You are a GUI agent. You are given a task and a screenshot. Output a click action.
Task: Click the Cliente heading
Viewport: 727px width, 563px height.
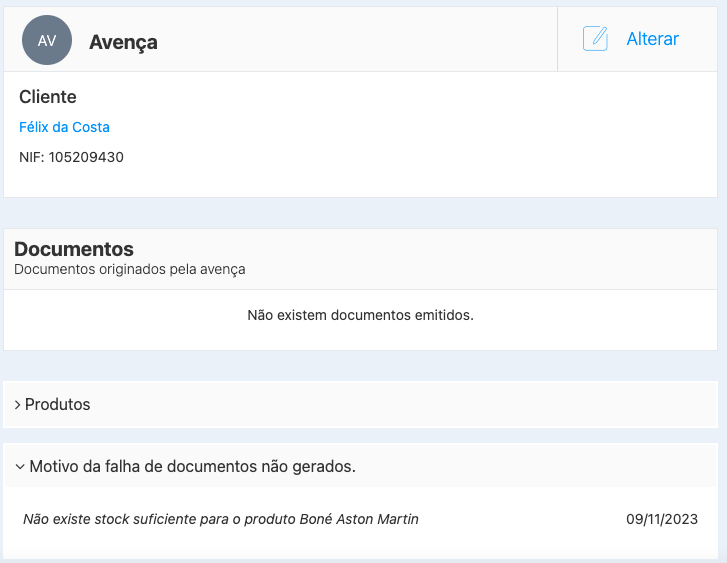pos(48,97)
